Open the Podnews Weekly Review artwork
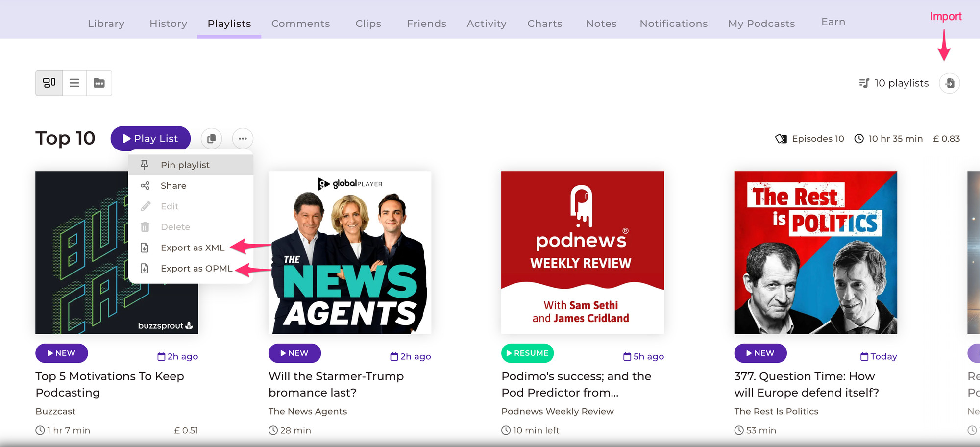980x447 pixels. pos(583,252)
